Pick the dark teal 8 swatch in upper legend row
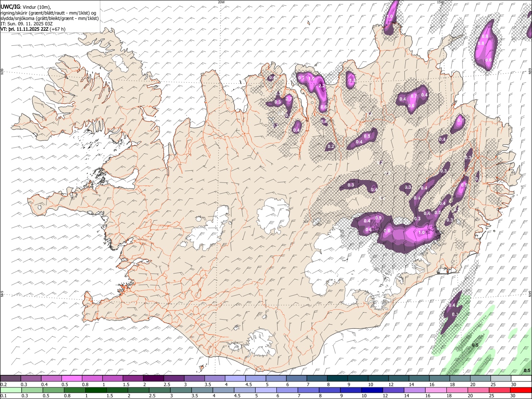Image resolution: width=532 pixels, height=399 pixels. (x=337, y=378)
